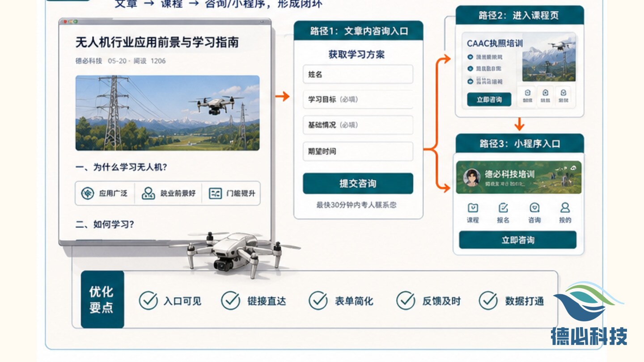Toggle the 链接直达 check mark
The image size is (644, 362).
tap(231, 301)
